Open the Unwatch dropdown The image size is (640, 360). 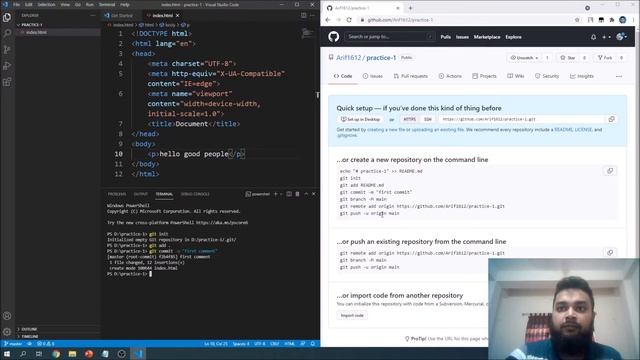pyautogui.click(x=524, y=58)
